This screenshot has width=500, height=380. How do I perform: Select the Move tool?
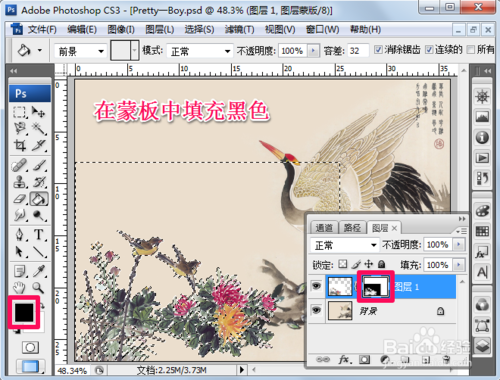point(39,112)
